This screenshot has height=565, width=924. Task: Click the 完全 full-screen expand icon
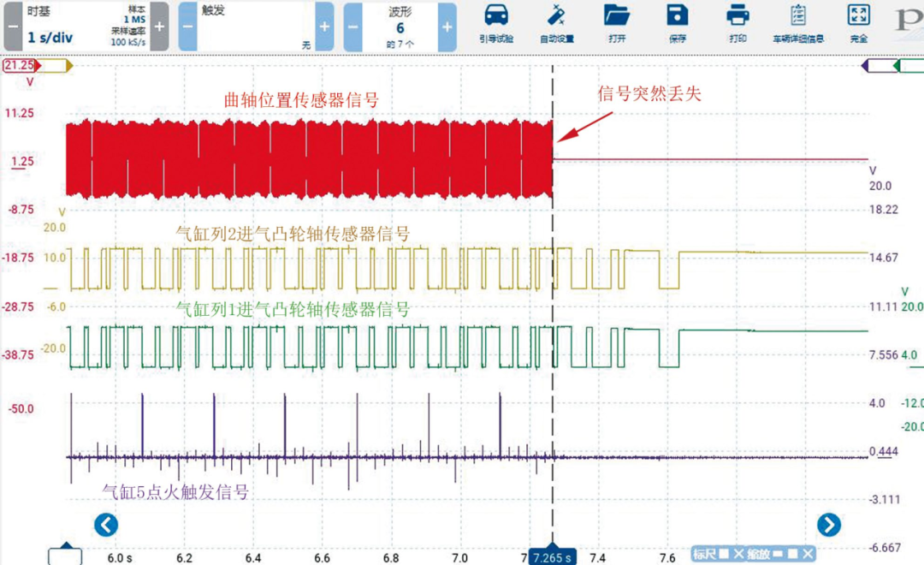click(x=859, y=24)
